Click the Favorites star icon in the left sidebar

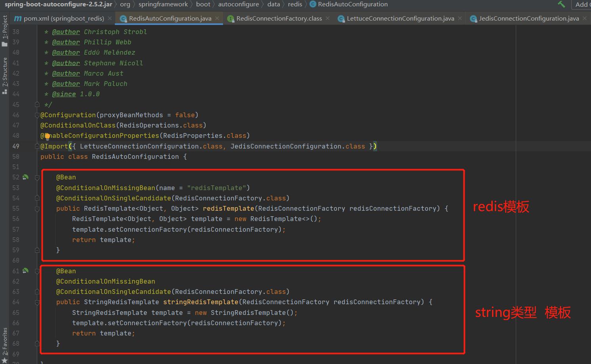point(5,360)
